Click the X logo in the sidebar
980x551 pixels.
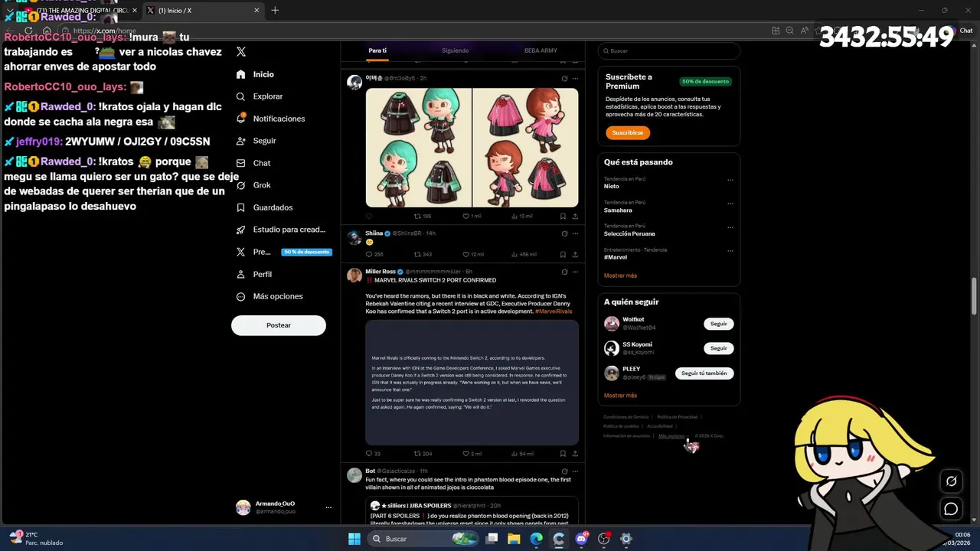241,51
